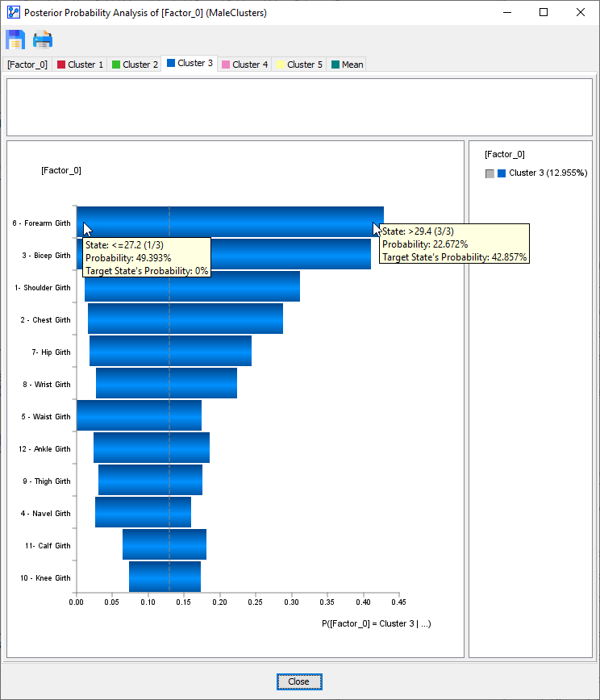Click the blue Cluster 3 legend swatch
This screenshot has width=600, height=700.
(x=502, y=173)
